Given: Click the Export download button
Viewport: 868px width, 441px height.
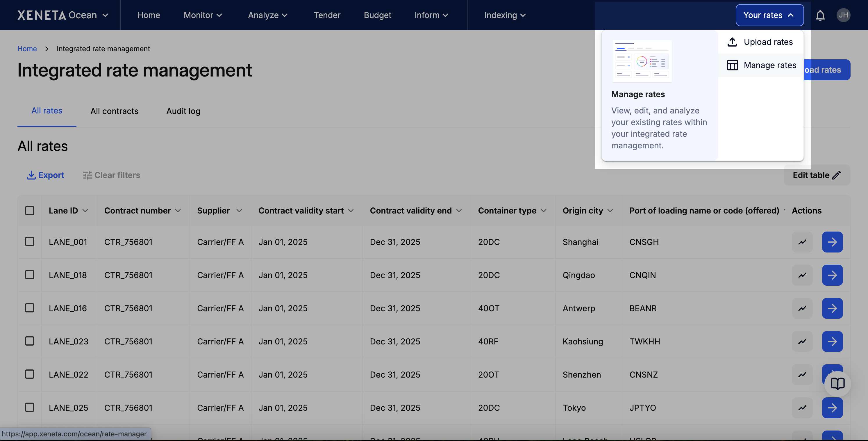Looking at the screenshot, I should (x=45, y=175).
